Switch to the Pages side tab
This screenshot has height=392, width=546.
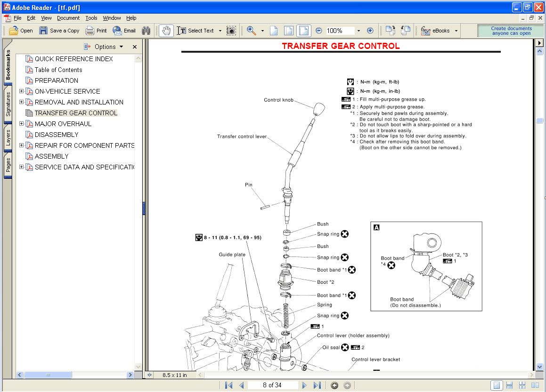(8, 165)
